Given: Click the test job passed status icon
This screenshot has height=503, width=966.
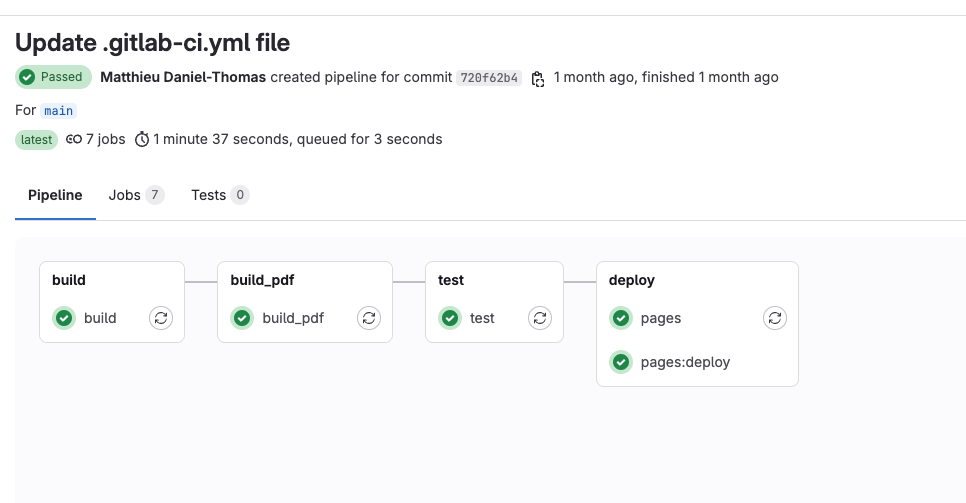Looking at the screenshot, I should 450,318.
